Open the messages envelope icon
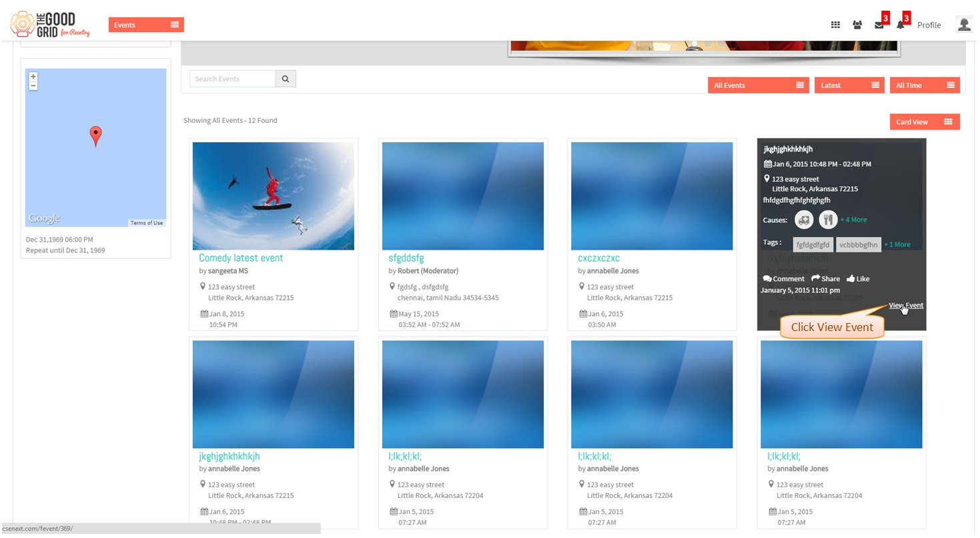The image size is (980, 538). (879, 25)
